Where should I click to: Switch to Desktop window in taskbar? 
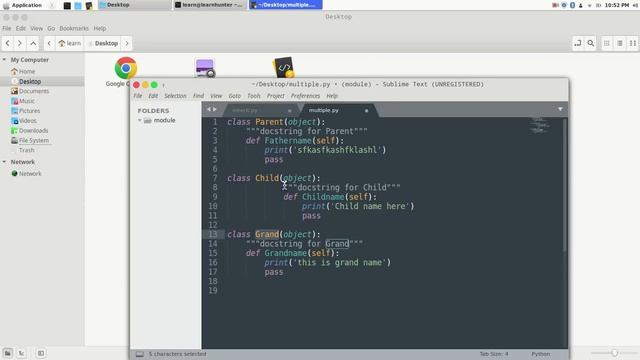tap(134, 5)
